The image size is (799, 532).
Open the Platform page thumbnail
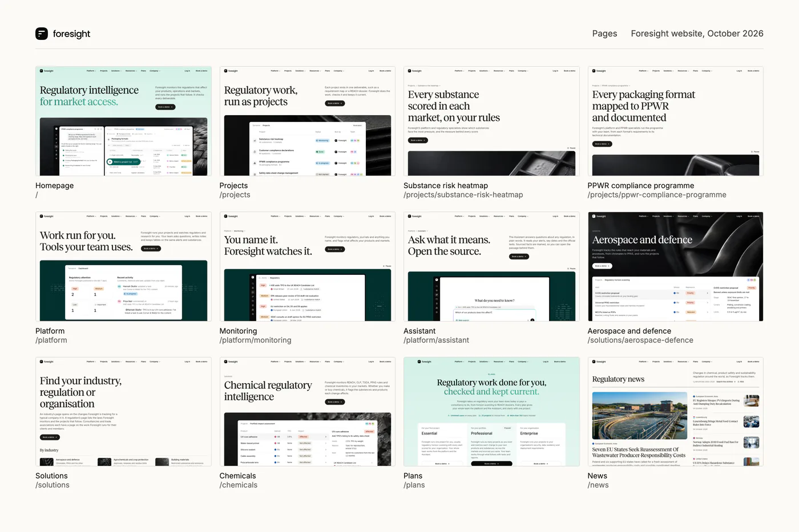tap(123, 266)
